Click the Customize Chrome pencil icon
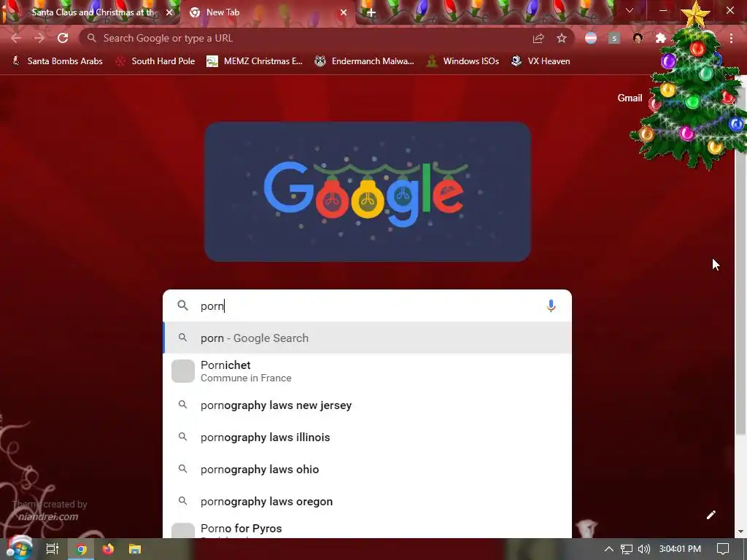This screenshot has width=747, height=560. click(x=711, y=515)
